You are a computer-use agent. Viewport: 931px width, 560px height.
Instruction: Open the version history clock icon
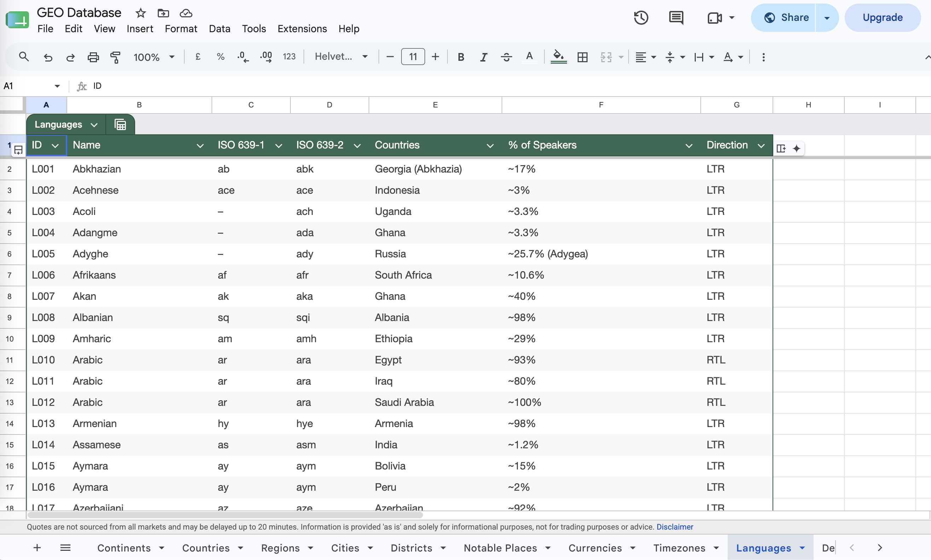click(641, 18)
